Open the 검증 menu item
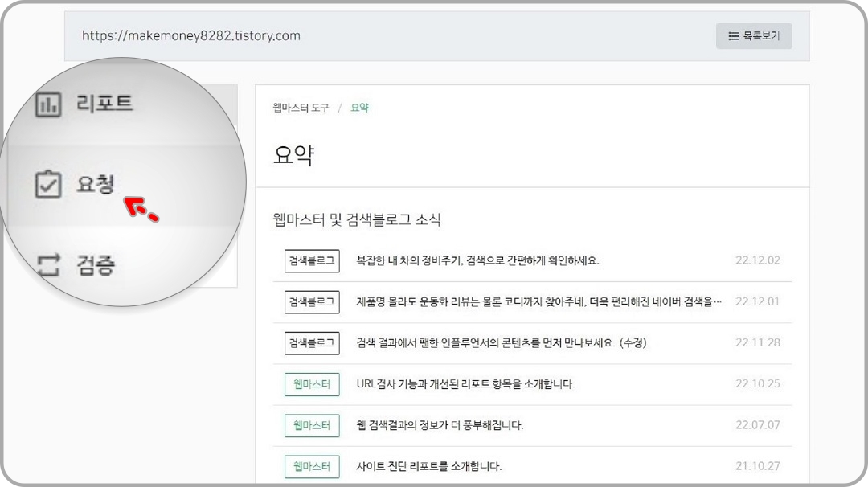Image resolution: width=868 pixels, height=487 pixels. pyautogui.click(x=95, y=265)
